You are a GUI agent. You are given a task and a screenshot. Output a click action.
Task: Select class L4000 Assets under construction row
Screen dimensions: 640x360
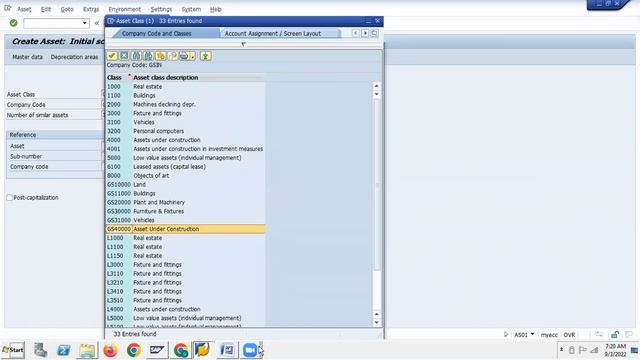click(185, 309)
